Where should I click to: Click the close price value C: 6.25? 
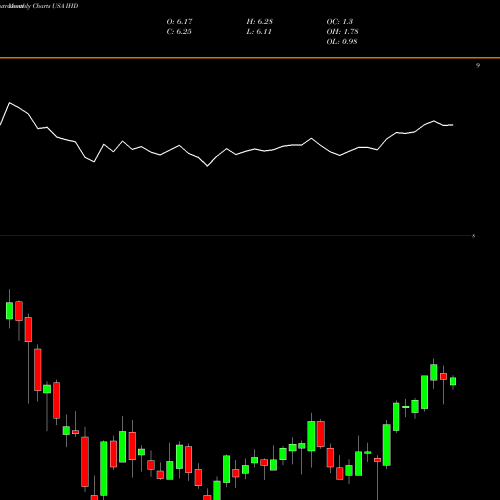coord(179,32)
